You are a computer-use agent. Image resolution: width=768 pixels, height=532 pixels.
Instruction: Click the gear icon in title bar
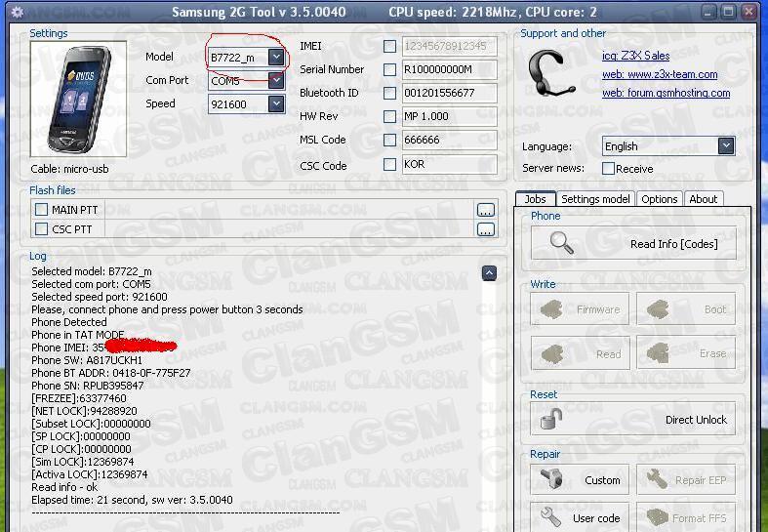point(18,12)
